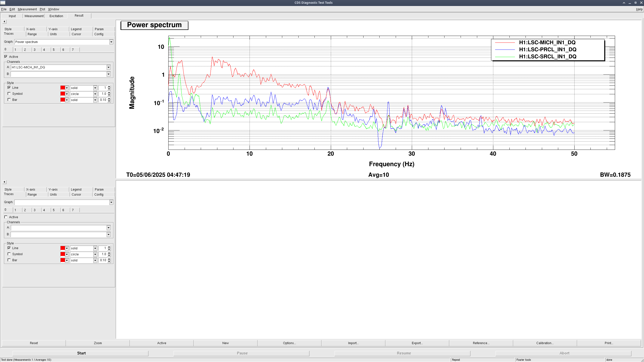Click the Print... button
The image size is (644, 362).
(x=609, y=343)
